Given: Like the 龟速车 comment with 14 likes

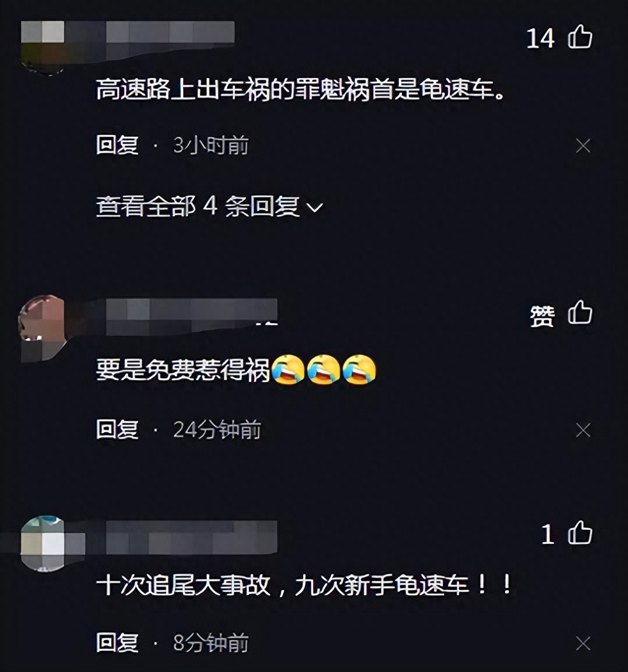Looking at the screenshot, I should coord(580,37).
